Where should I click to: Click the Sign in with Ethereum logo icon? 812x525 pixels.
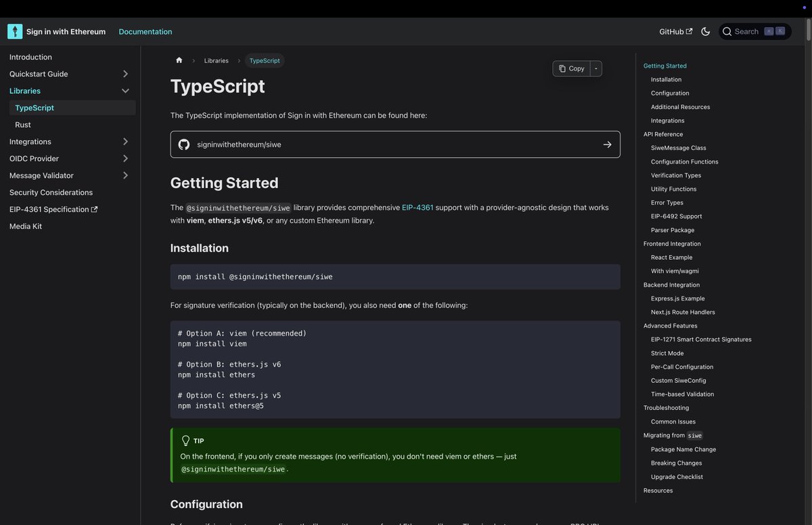[15, 32]
